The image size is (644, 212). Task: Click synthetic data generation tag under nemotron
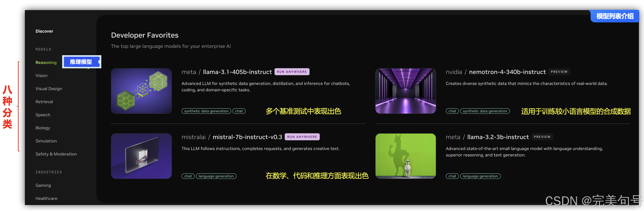click(485, 111)
